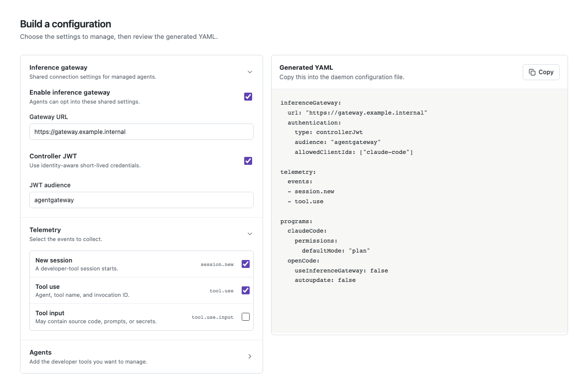Viewport: 588px width, 383px height.
Task: Click the autoupdate false line
Action: [x=325, y=280]
